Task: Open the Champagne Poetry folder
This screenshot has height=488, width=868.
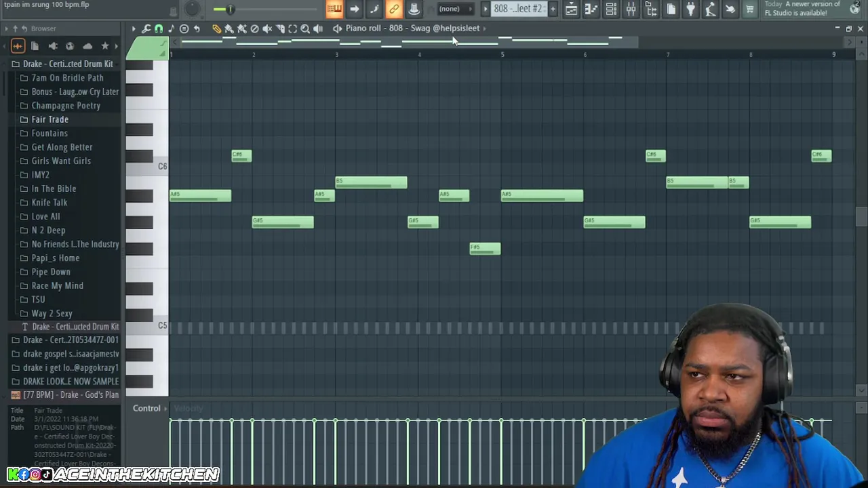Action: click(x=66, y=106)
